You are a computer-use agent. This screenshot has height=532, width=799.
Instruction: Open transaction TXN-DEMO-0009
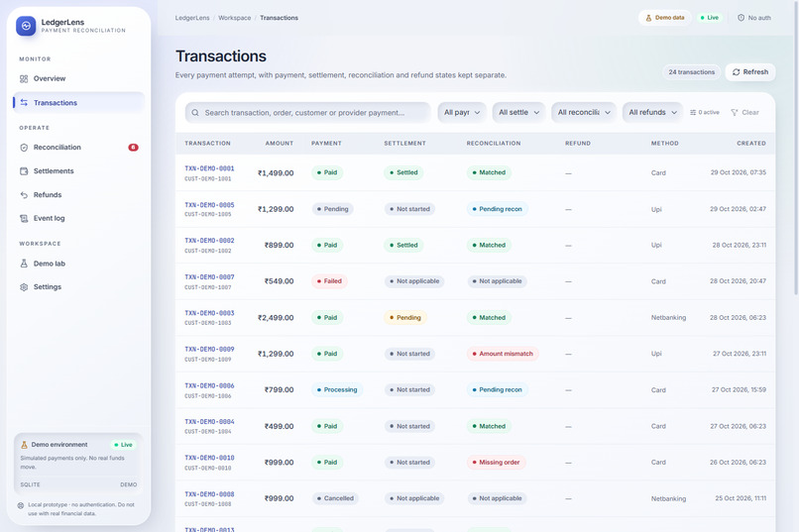(x=209, y=350)
